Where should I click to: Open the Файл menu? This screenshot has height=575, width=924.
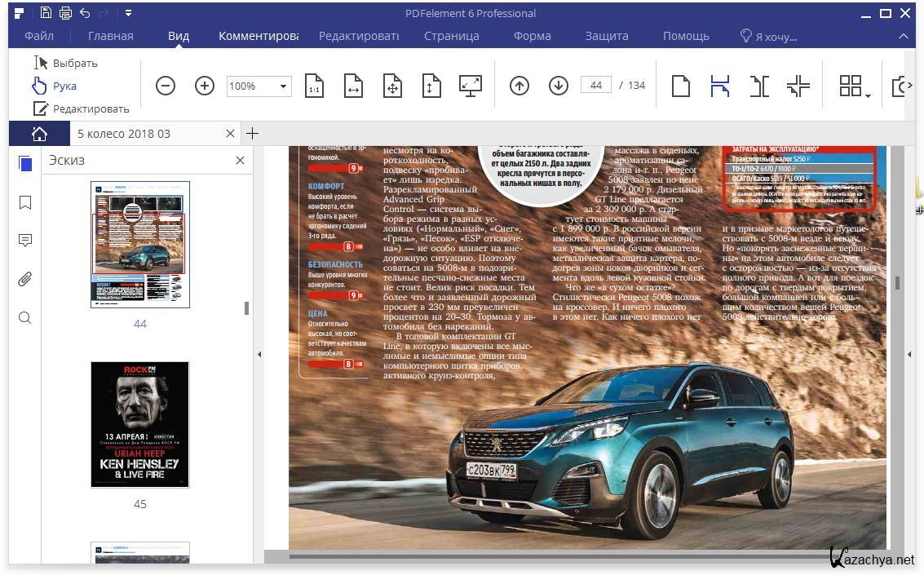tap(39, 36)
